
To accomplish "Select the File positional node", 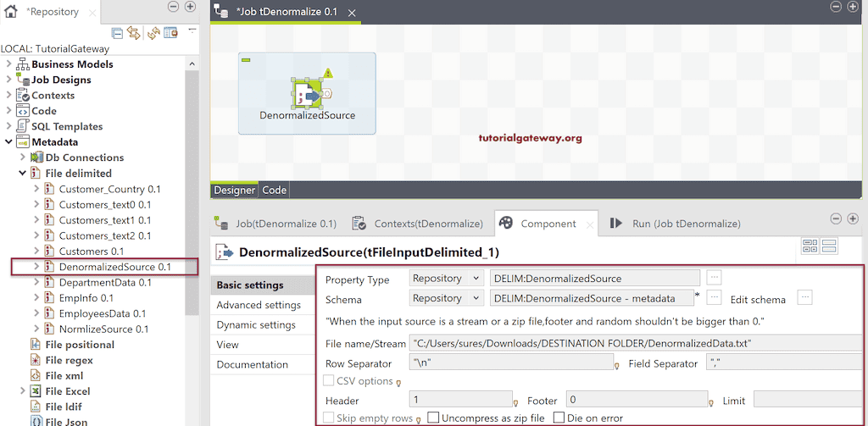I will click(79, 345).
